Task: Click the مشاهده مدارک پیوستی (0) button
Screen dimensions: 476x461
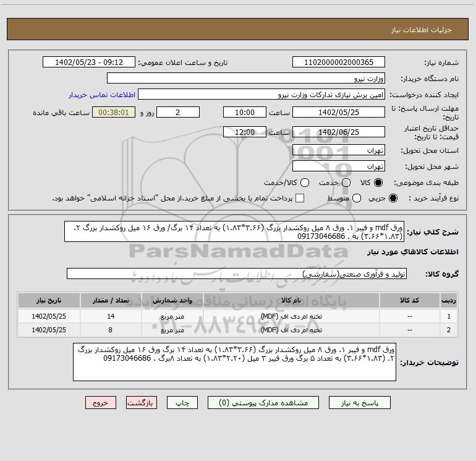Action: pos(263,403)
